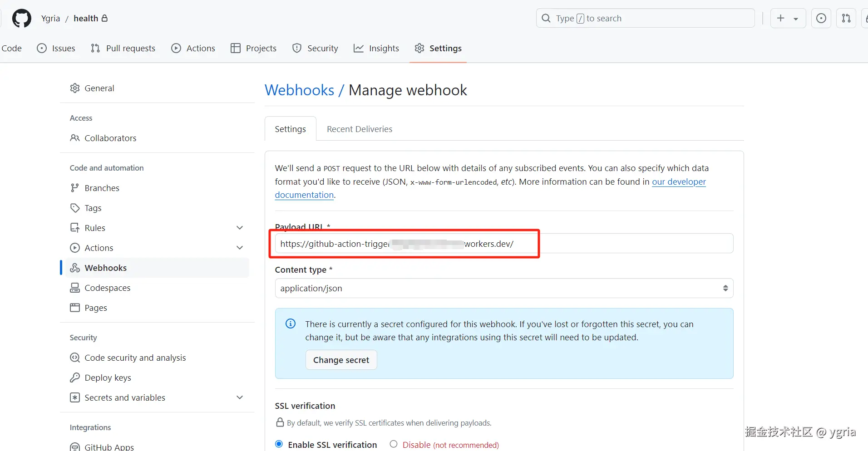Open the Code tab in repo nav
Screen dimensions: 868x451
[11, 48]
